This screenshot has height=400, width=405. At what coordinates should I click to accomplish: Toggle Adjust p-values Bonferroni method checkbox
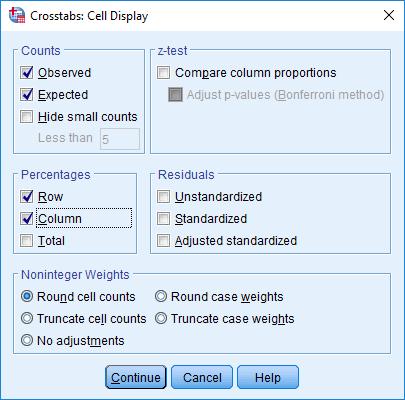point(175,95)
